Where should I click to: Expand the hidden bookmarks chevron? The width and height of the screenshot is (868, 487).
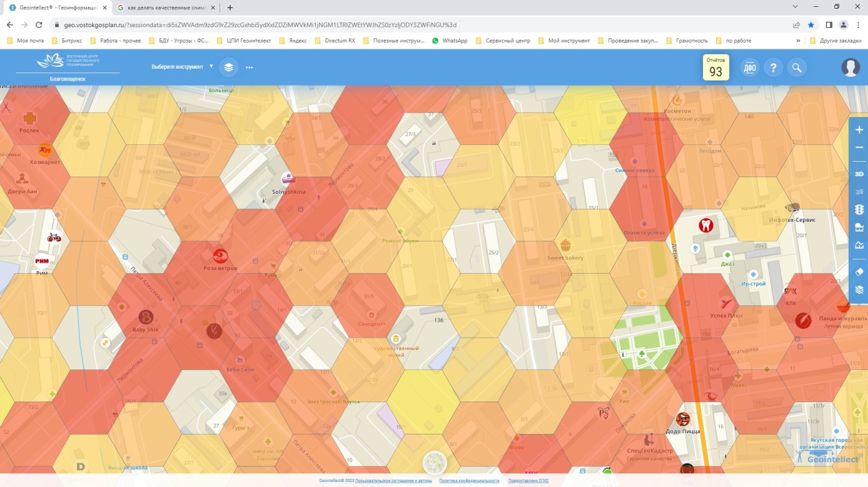(798, 41)
